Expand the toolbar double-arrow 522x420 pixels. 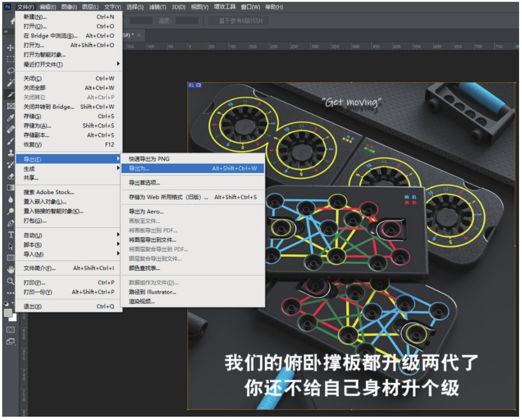tap(6, 32)
